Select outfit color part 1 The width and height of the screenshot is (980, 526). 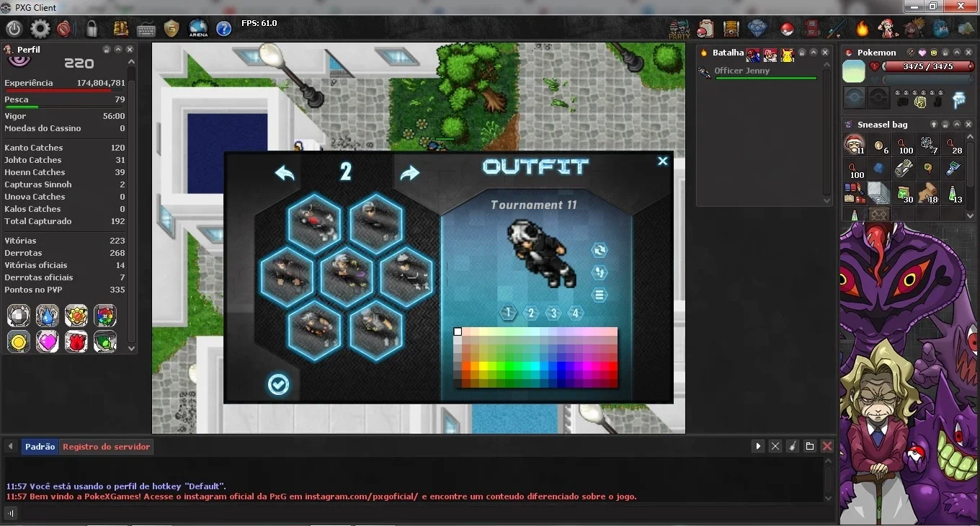509,313
